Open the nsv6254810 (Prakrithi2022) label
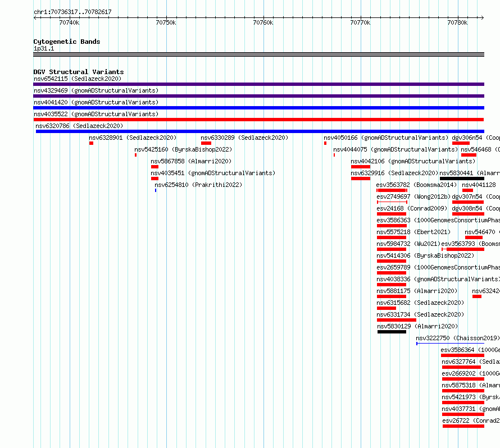Viewport: 500px width, 448px height. pos(198,185)
